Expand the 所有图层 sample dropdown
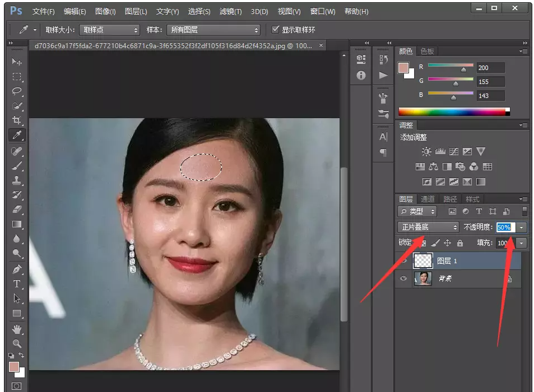Screen dimensions: 534x392 pos(214,30)
